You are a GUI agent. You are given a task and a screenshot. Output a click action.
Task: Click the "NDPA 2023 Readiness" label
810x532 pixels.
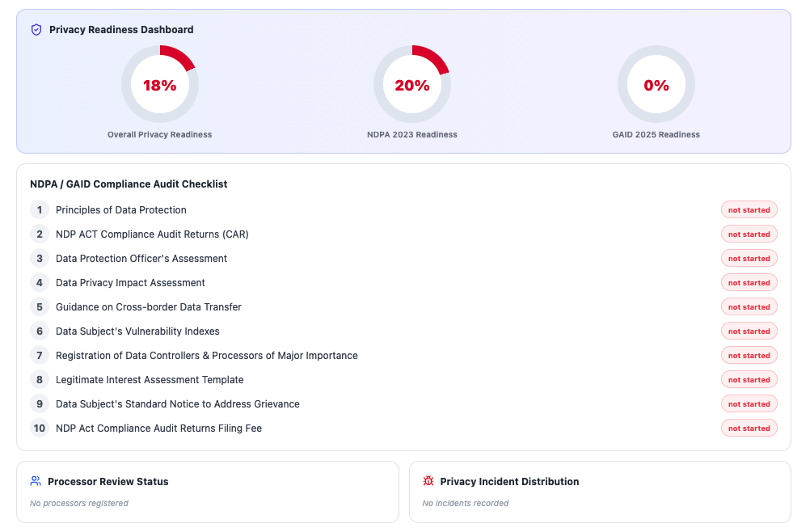[x=412, y=135]
